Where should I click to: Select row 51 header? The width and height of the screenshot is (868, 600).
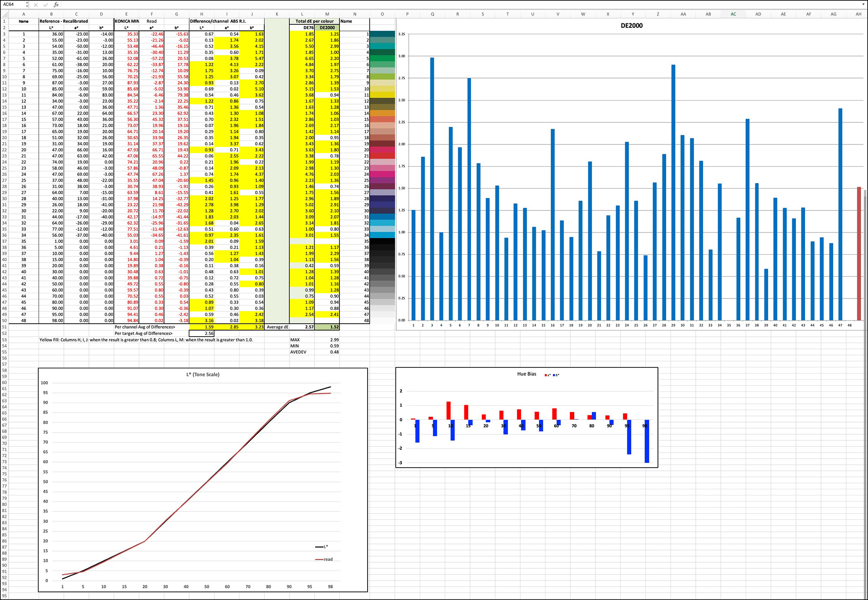click(x=4, y=327)
